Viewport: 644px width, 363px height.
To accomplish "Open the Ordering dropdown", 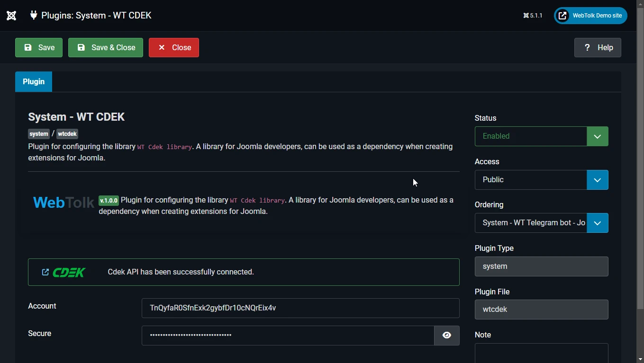I will 541,223.
